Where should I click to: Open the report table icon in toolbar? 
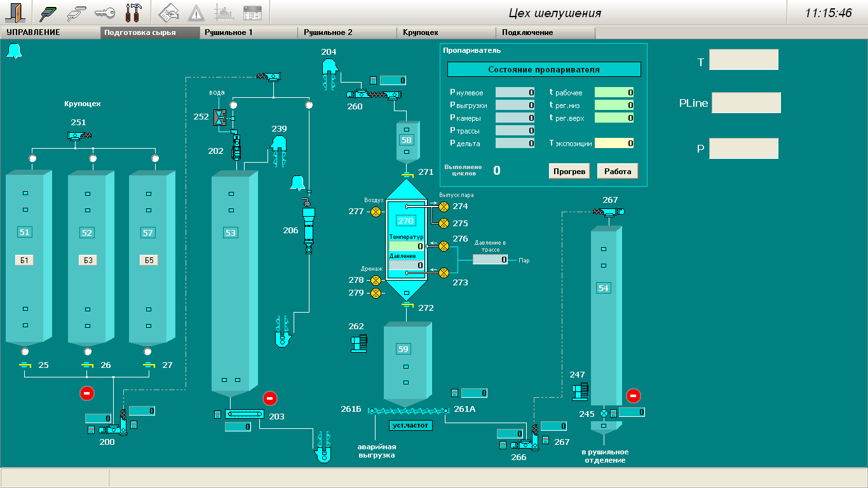(252, 13)
